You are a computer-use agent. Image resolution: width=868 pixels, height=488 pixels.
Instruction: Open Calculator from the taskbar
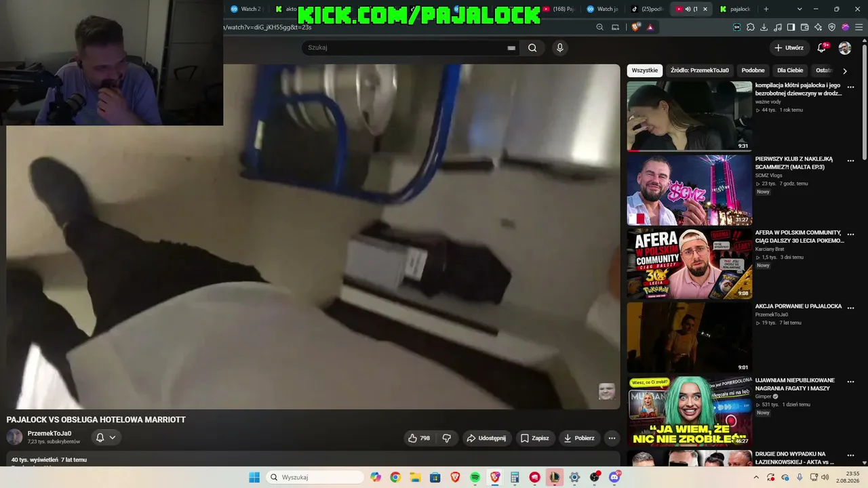515,477
